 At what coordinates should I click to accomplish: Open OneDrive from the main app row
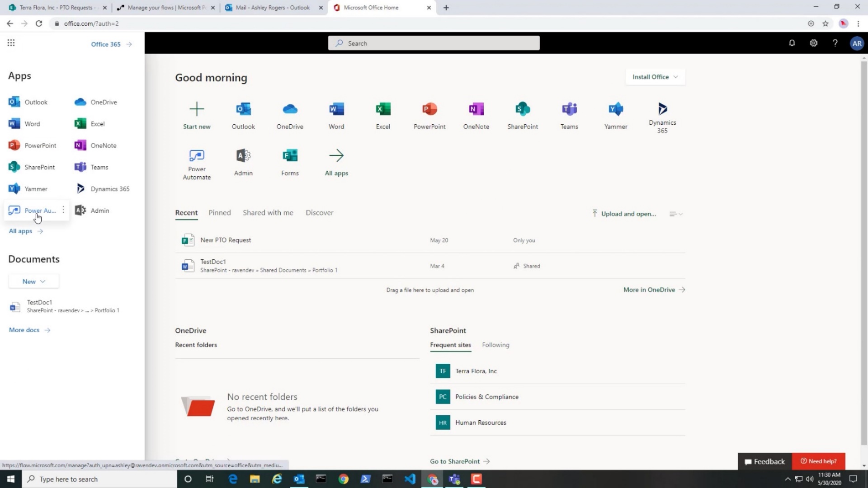coord(290,116)
